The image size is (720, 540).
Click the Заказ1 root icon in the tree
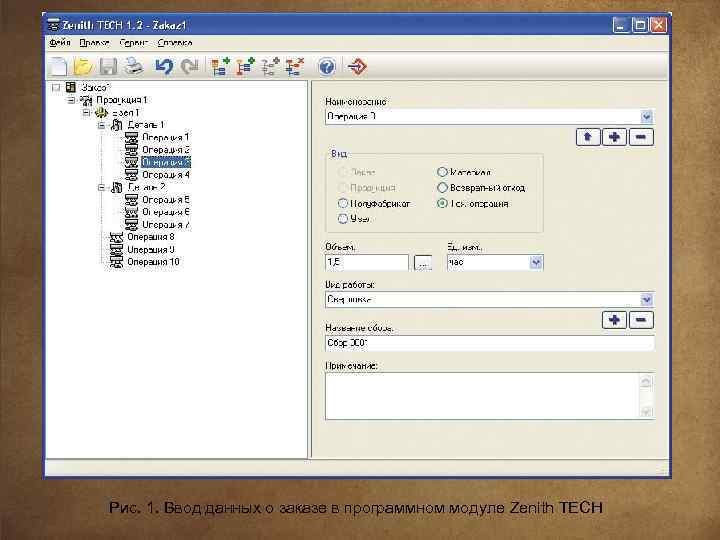pyautogui.click(x=70, y=87)
